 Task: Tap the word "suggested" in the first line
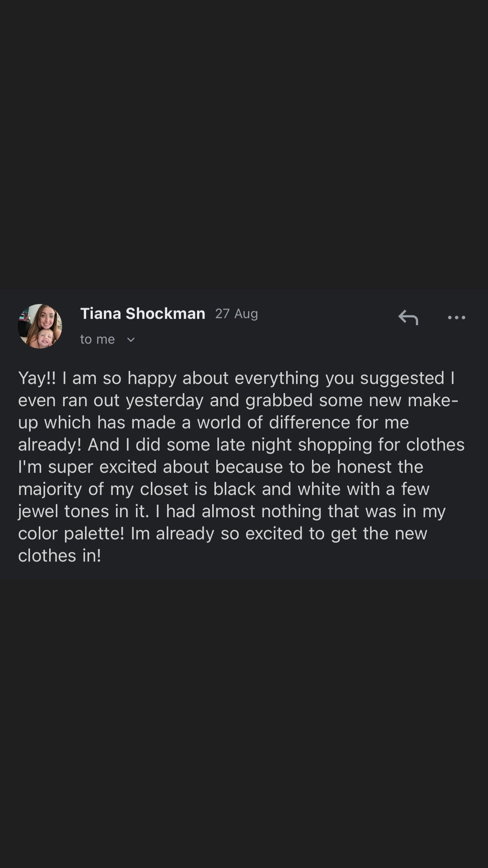click(x=402, y=379)
